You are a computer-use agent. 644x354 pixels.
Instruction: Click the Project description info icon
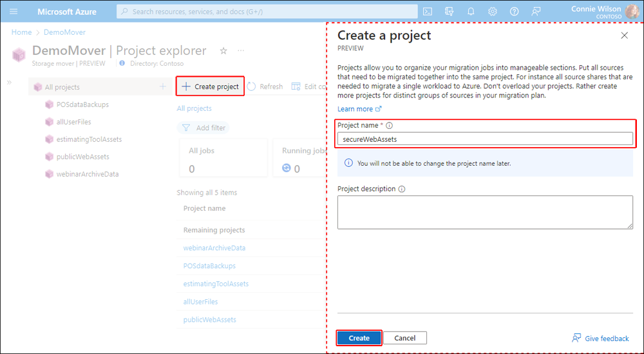pos(402,189)
